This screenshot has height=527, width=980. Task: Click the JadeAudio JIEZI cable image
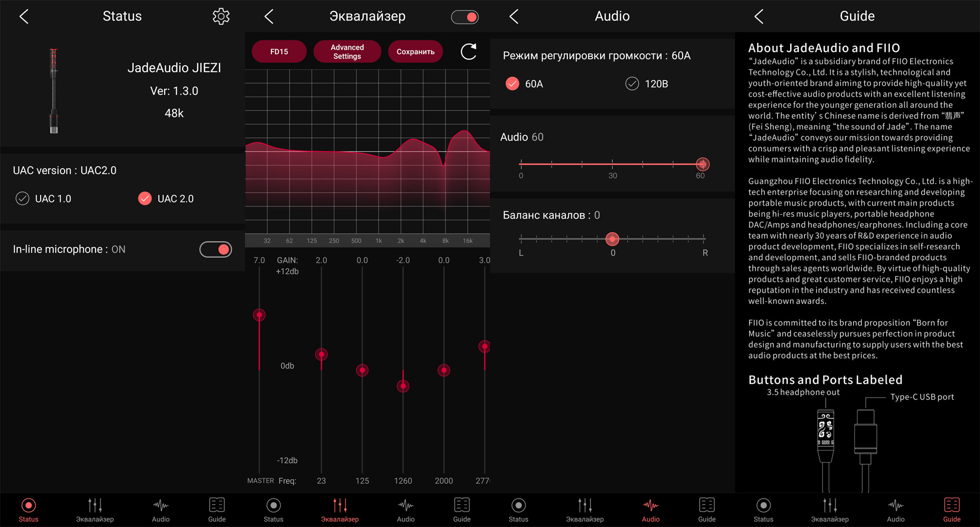(54, 91)
